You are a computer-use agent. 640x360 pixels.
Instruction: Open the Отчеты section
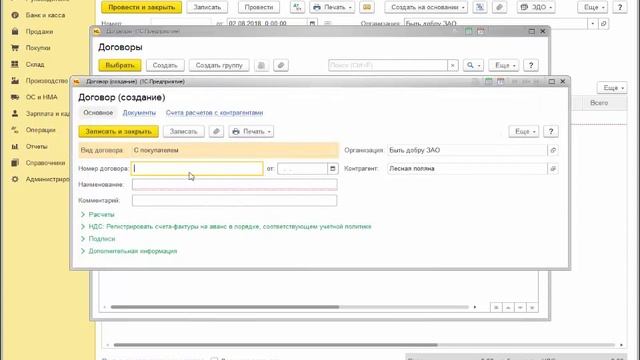(x=36, y=146)
